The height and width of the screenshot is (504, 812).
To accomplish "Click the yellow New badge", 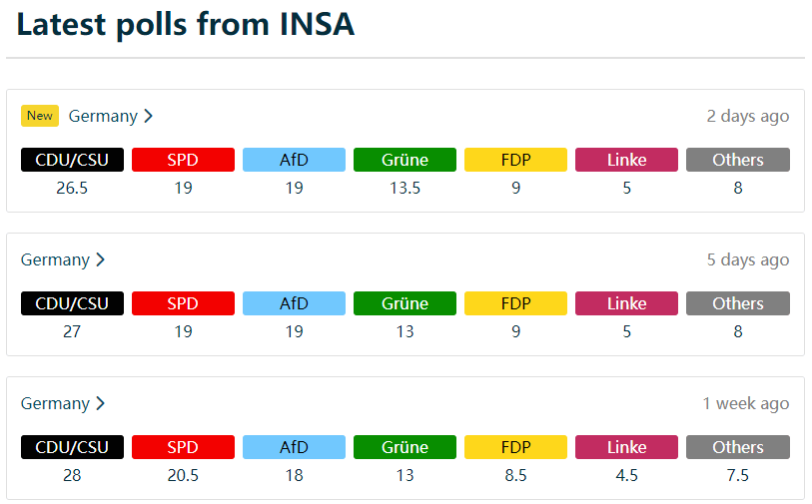I will pos(40,116).
